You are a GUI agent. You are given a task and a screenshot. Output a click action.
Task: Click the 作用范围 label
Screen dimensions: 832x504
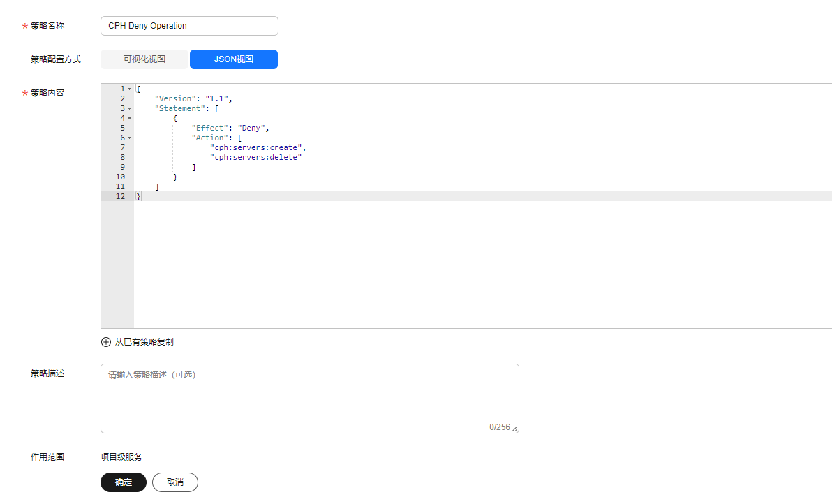tap(47, 457)
